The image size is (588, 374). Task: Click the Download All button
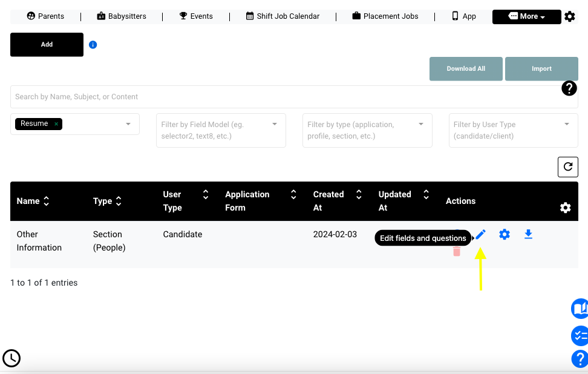(x=466, y=69)
